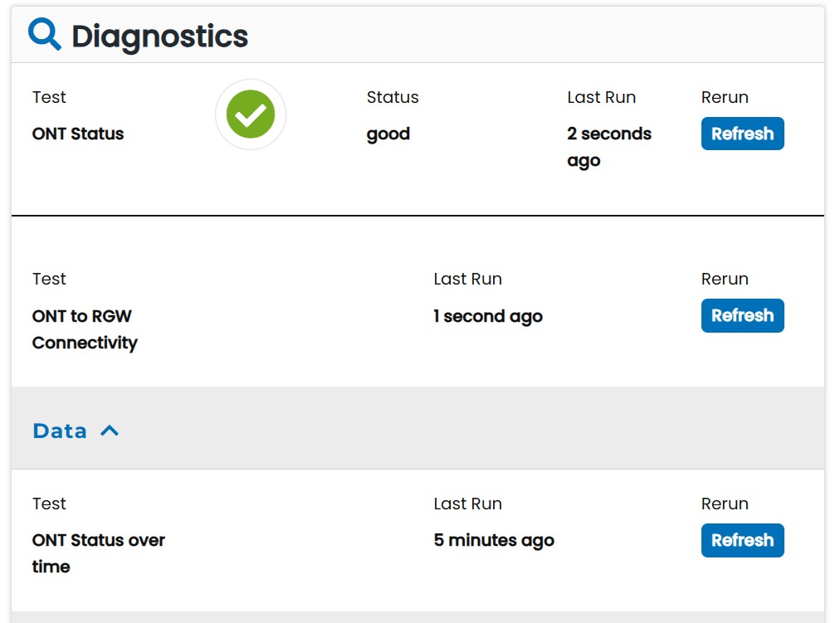Refresh the ONT Status test
This screenshot has height=623, width=840.
coord(742,134)
